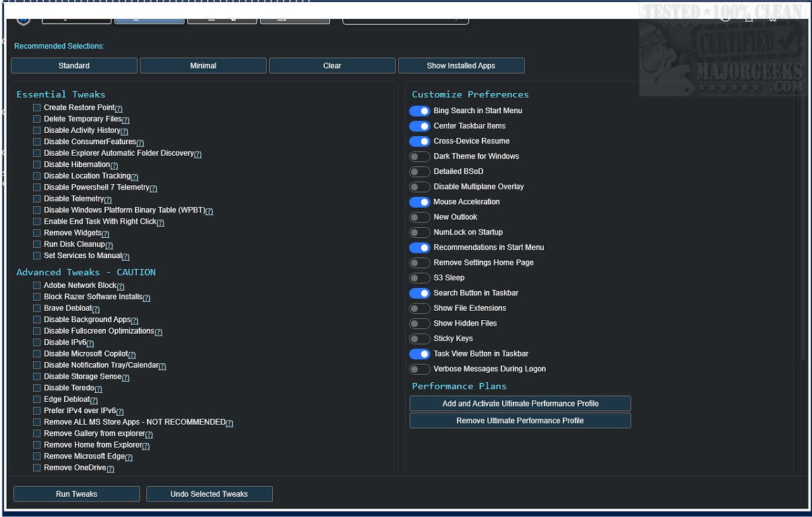Tick Set Services to Manual checkbox
This screenshot has width=812, height=517.
pyautogui.click(x=37, y=256)
